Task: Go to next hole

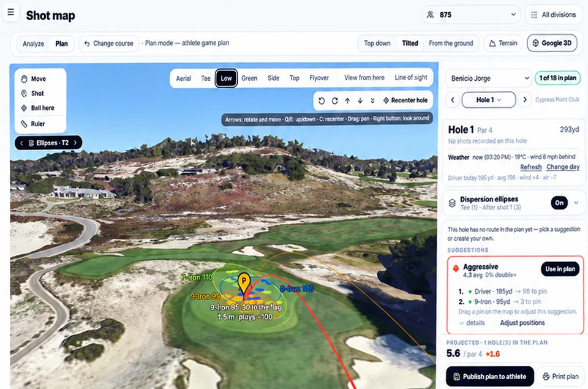Action: [x=525, y=100]
